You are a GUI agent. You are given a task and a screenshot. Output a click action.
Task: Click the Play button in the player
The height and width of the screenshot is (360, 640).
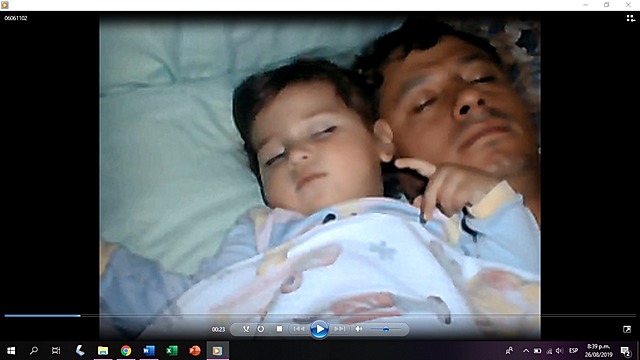pos(319,329)
